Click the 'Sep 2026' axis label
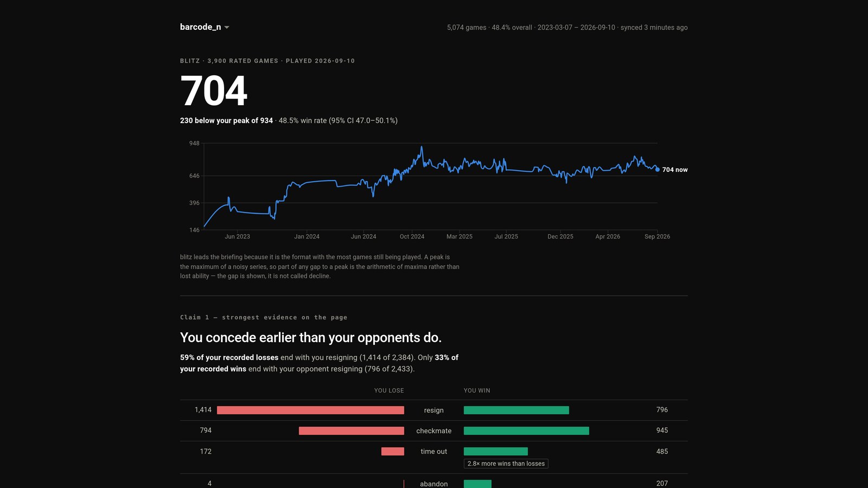868x488 pixels. point(657,237)
